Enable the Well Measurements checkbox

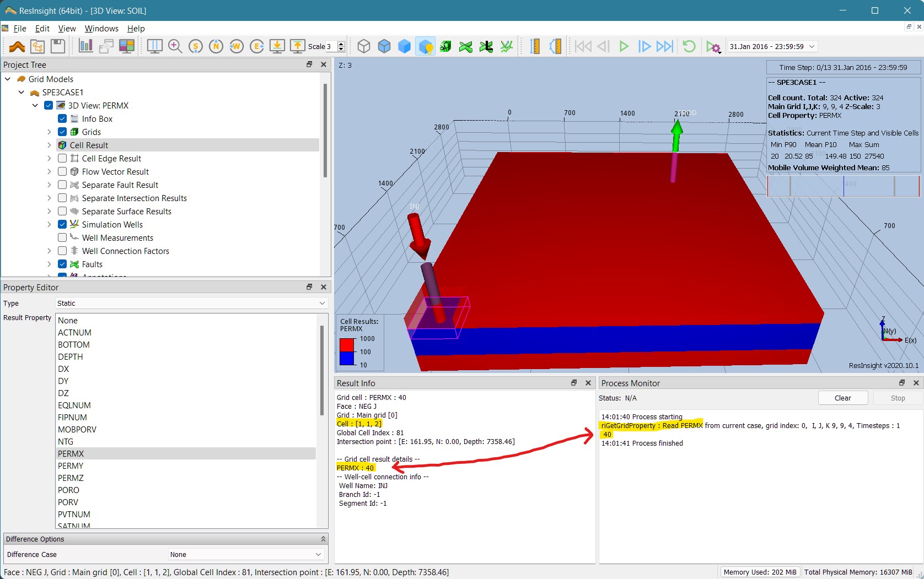coord(62,237)
